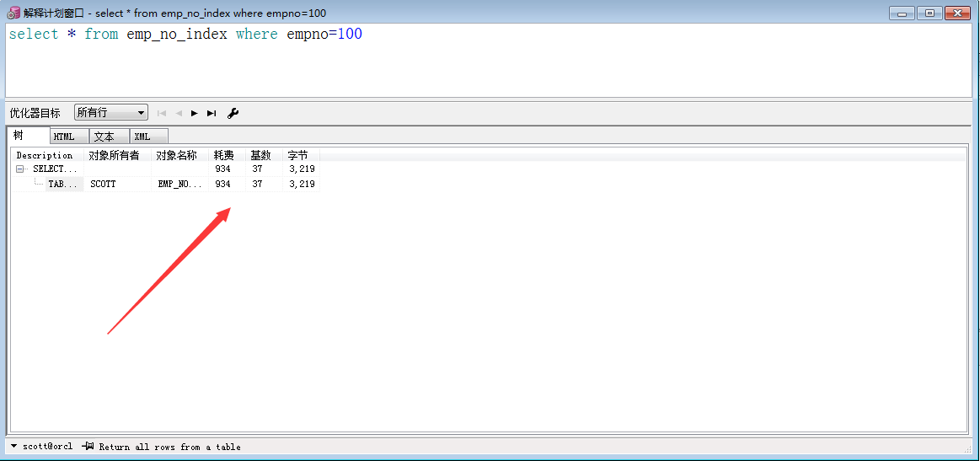
Task: Go to last operation arrow
Action: pyautogui.click(x=212, y=113)
